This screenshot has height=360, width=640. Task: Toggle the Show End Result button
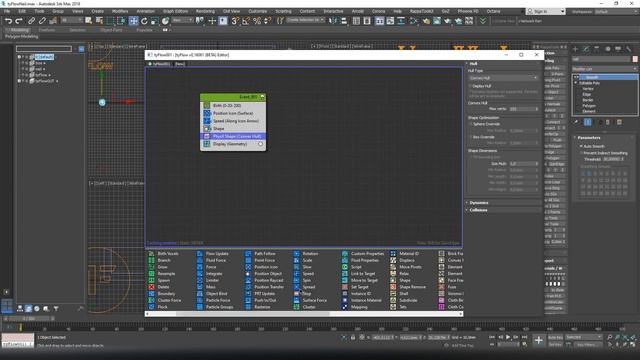[x=588, y=122]
